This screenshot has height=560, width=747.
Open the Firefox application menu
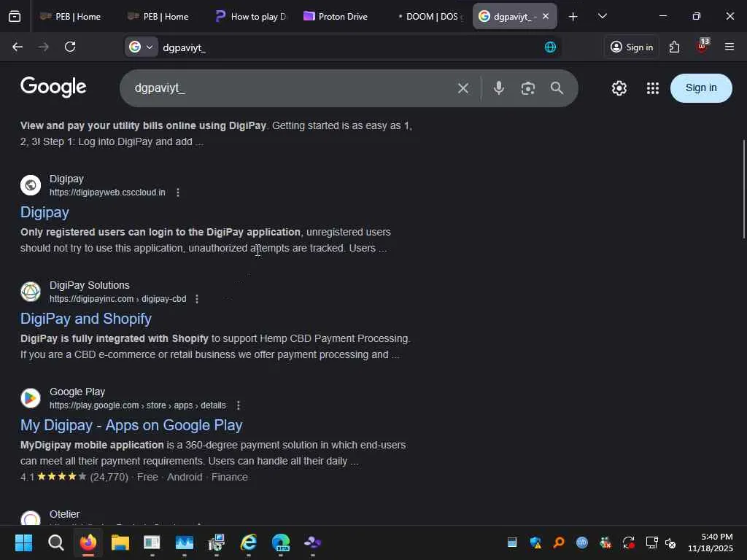point(729,47)
